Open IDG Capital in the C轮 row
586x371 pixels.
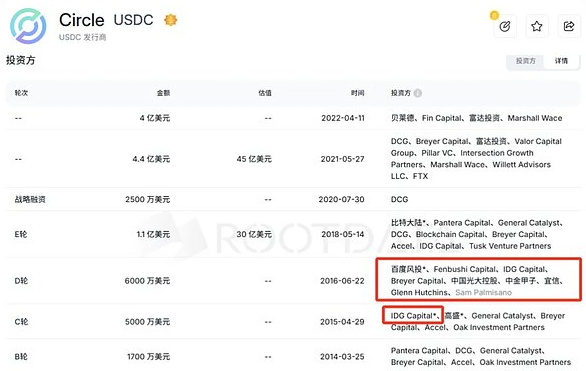[x=413, y=316]
